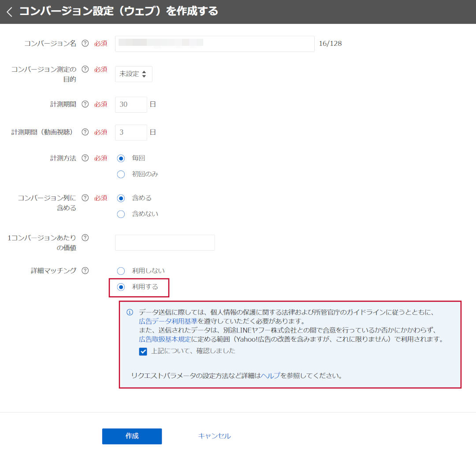The height and width of the screenshot is (458, 476).
Task: Open help icon for 計測期間（動画視聴）
Action: pos(86,132)
